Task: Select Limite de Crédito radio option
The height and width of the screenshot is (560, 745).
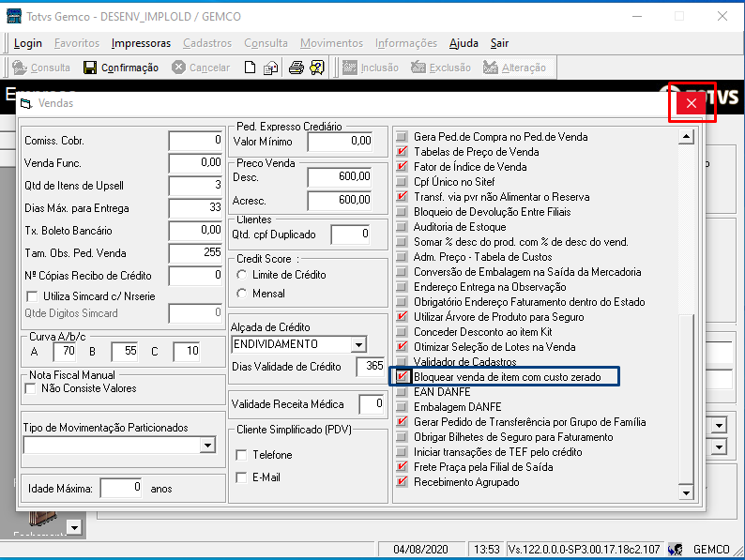Action: 242,275
